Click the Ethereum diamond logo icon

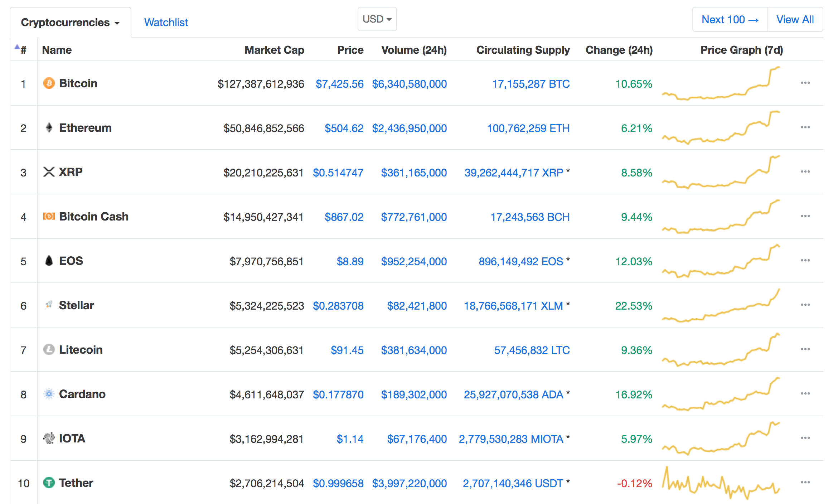pos(49,128)
